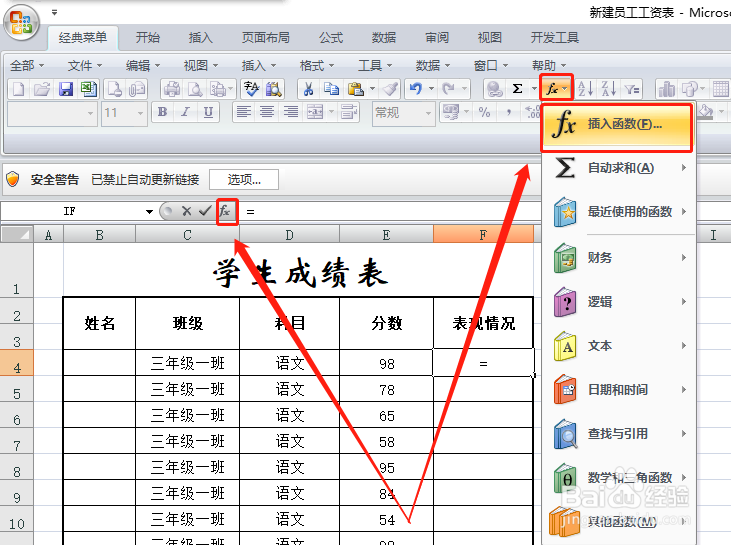Open 查找与引用 functions menu item
Screen dimensions: 731x545
pos(619,434)
